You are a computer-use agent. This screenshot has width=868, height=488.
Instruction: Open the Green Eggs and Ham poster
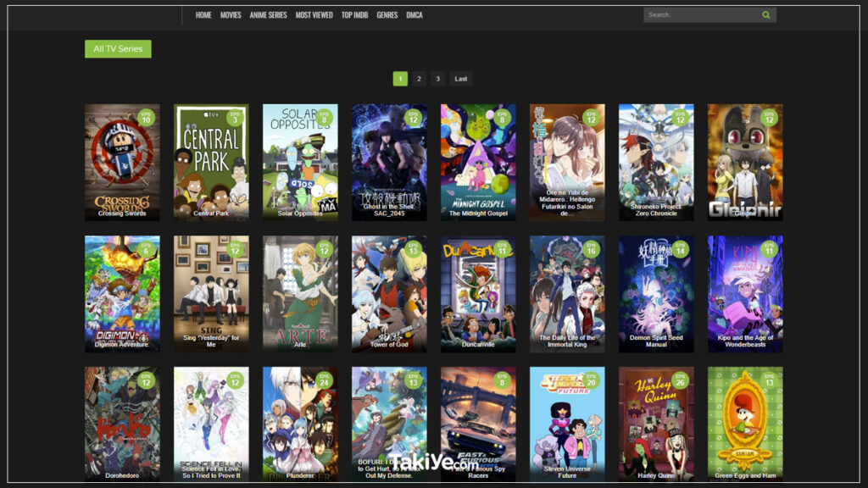(x=745, y=424)
